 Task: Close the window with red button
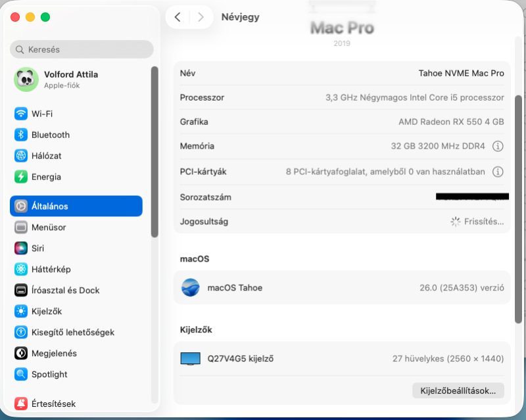pyautogui.click(x=15, y=17)
